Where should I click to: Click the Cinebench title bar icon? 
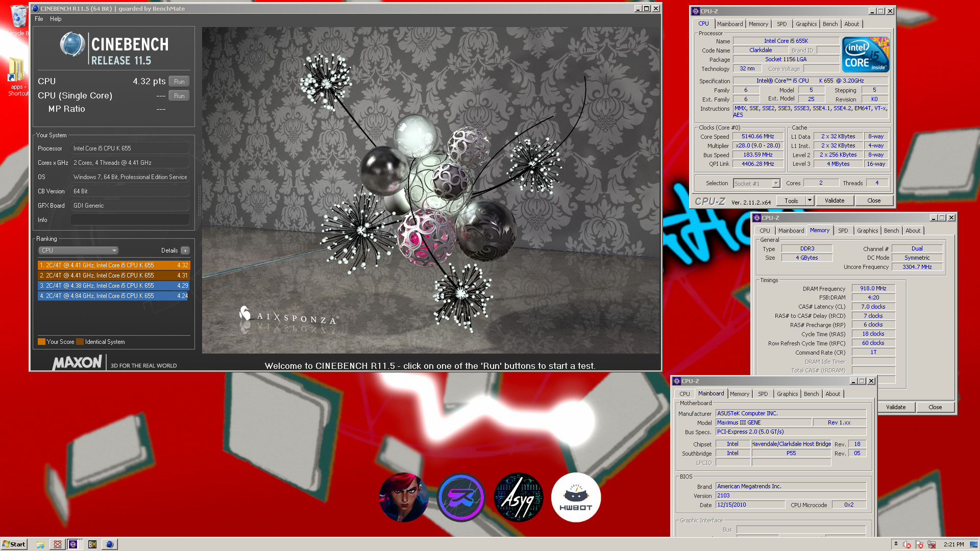coord(35,9)
